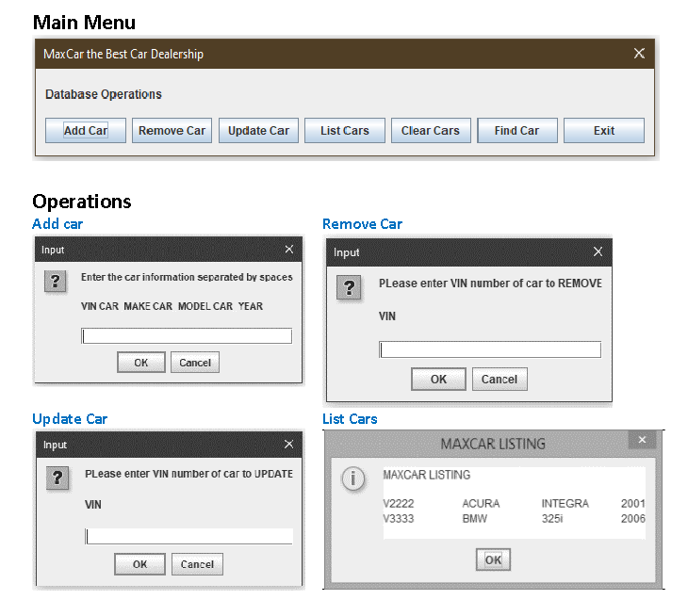The image size is (688, 616).
Task: Cancel the Update Car dialog
Action: 197,564
